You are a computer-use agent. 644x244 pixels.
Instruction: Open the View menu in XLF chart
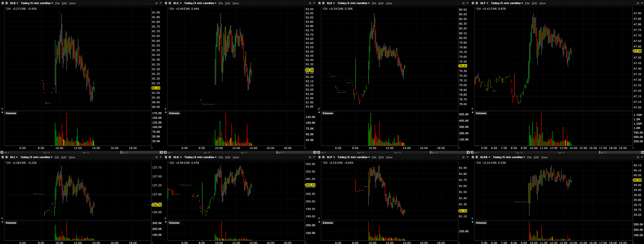coord(542,3)
